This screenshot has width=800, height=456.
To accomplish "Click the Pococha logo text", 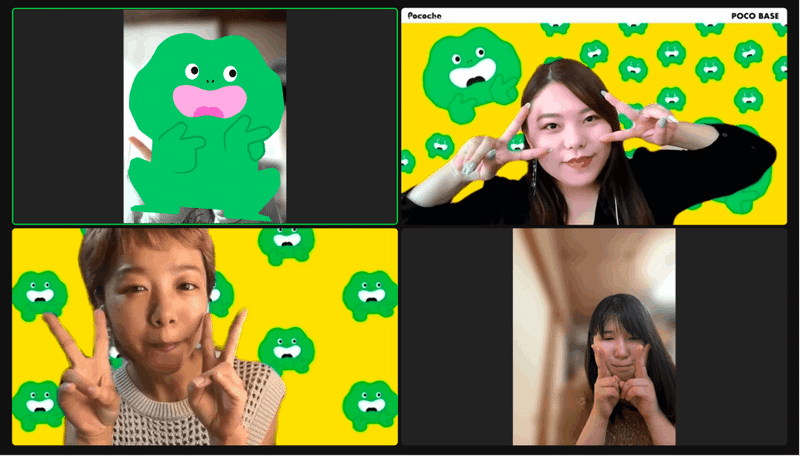I will [424, 16].
